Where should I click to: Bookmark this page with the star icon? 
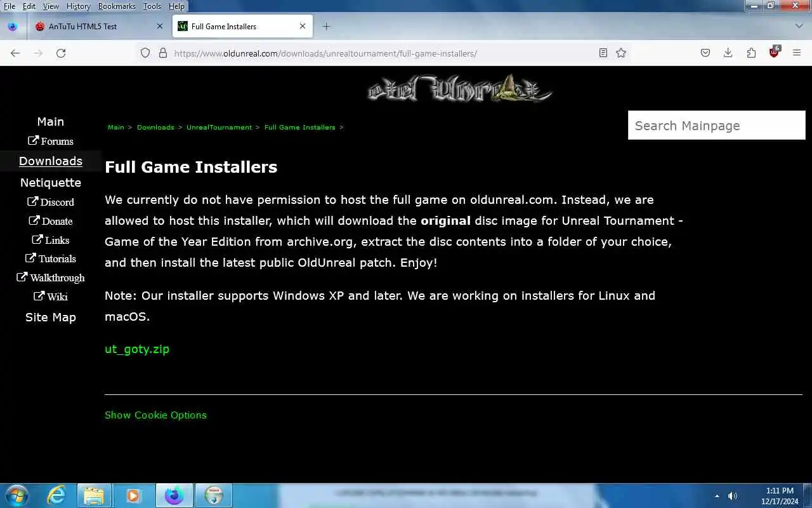pyautogui.click(x=621, y=53)
